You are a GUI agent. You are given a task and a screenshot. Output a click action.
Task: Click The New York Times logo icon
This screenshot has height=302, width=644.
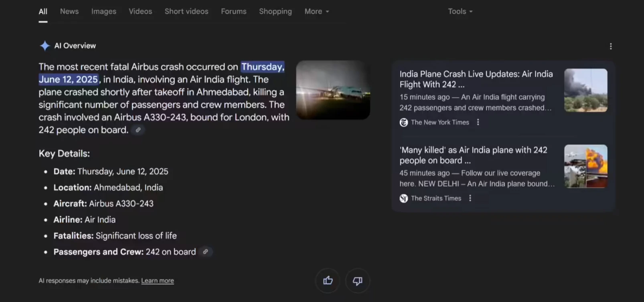404,122
